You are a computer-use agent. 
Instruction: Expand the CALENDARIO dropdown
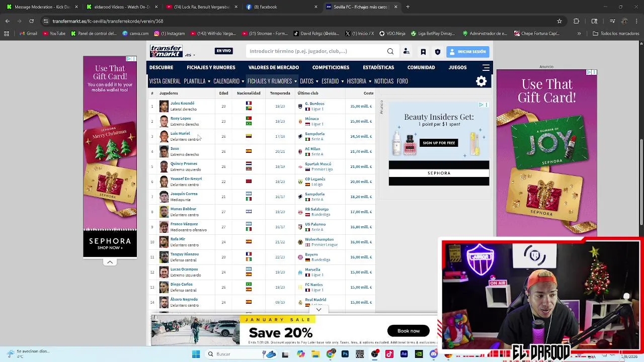tap(228, 81)
